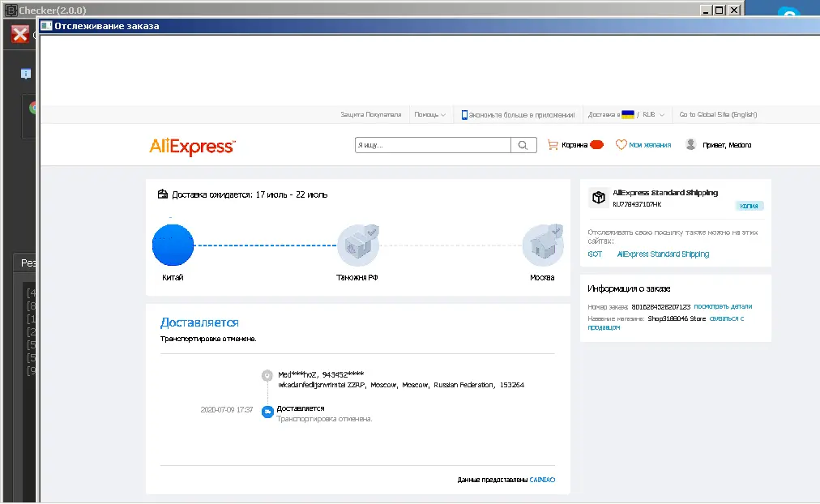Viewport: 820px width, 504px height.
Task: Open Go to Global Site (English)
Action: [x=718, y=114]
